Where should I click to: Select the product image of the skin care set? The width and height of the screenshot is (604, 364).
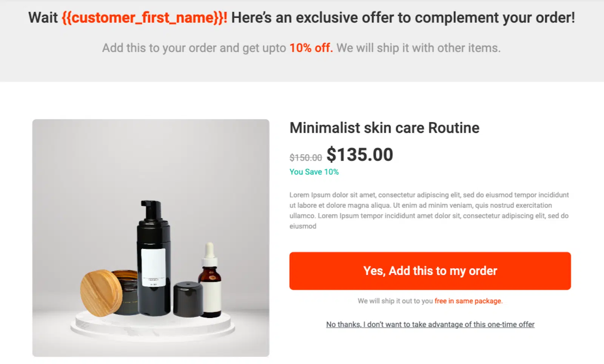[x=151, y=238]
